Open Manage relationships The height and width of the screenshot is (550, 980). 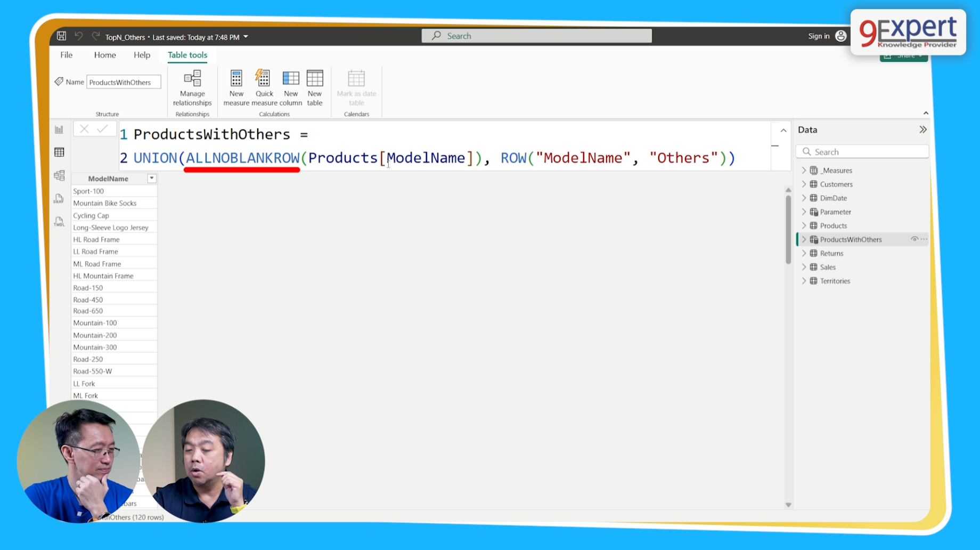click(x=192, y=87)
